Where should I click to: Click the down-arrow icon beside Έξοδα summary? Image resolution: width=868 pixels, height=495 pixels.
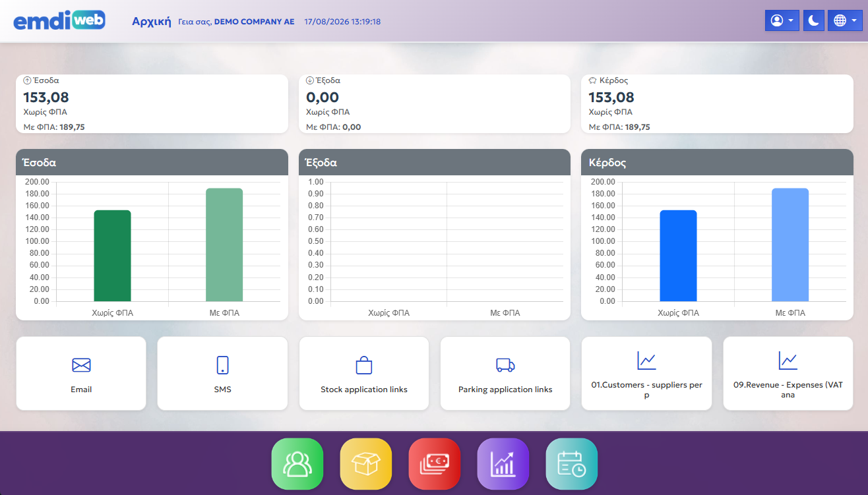click(x=310, y=80)
